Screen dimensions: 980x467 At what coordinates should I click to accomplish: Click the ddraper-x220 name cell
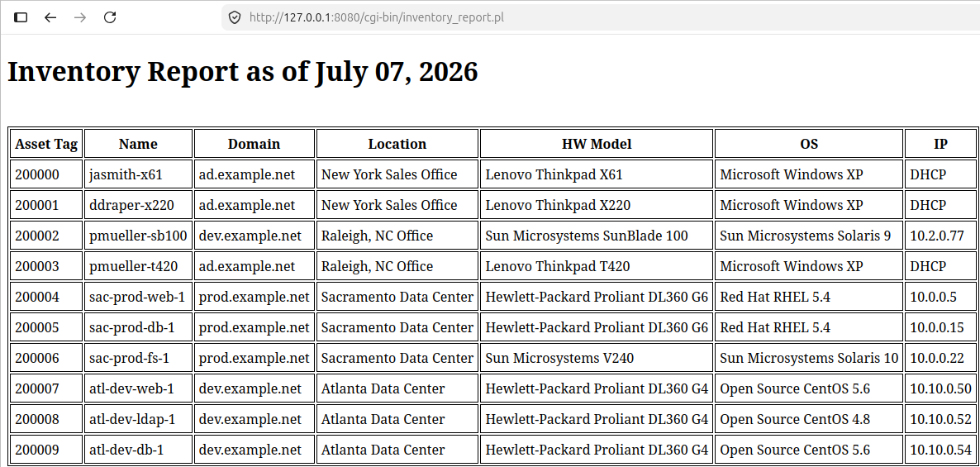tap(138, 205)
